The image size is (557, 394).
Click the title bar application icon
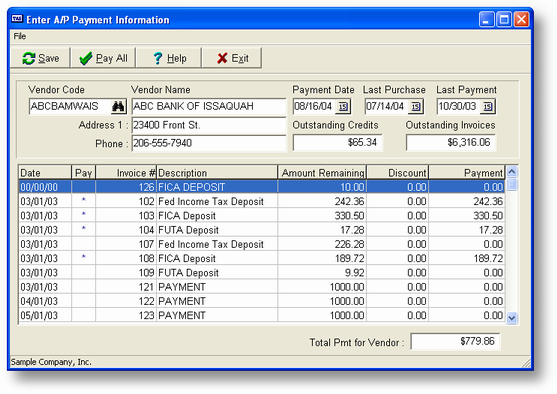point(17,19)
